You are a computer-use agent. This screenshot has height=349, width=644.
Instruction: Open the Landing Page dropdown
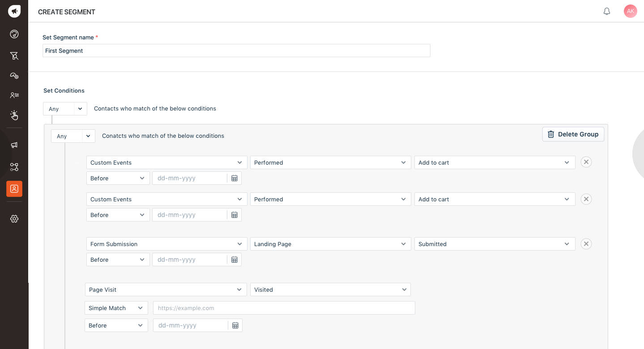click(x=330, y=244)
